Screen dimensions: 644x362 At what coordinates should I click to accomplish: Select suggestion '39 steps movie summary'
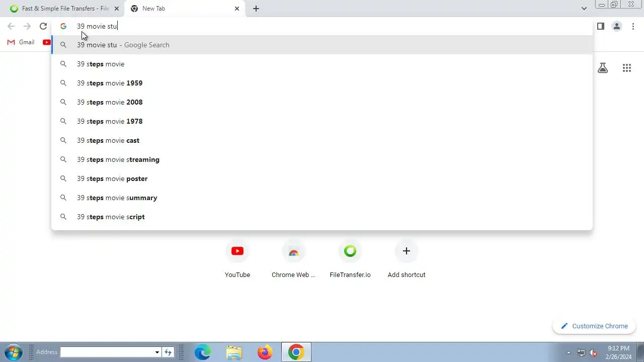click(x=322, y=198)
